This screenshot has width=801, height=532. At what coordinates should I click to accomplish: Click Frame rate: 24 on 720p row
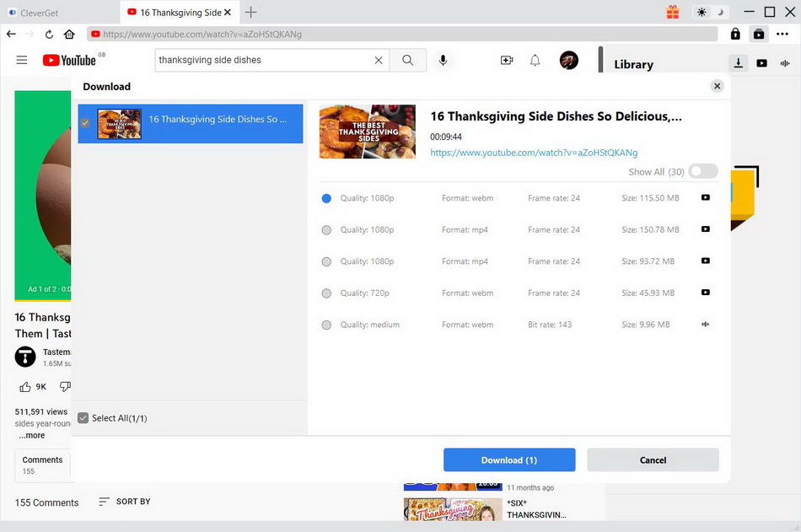[554, 293]
